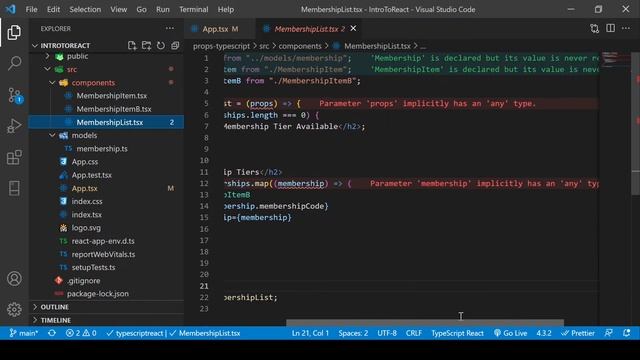This screenshot has width=640, height=360.
Task: Click the Synchronize Changes icon in status bar
Action: pyautogui.click(x=52, y=333)
